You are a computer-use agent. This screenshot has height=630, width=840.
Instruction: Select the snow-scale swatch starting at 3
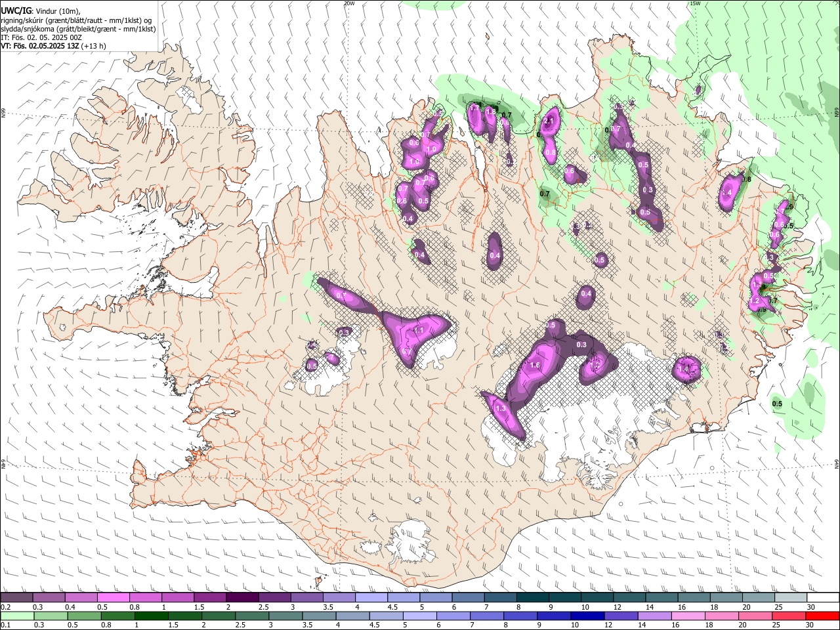click(x=306, y=597)
